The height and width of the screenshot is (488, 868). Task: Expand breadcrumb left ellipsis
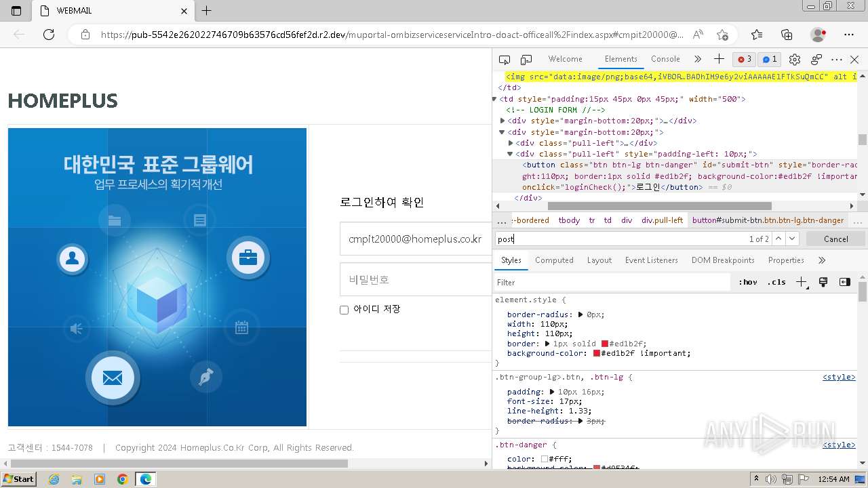point(502,220)
